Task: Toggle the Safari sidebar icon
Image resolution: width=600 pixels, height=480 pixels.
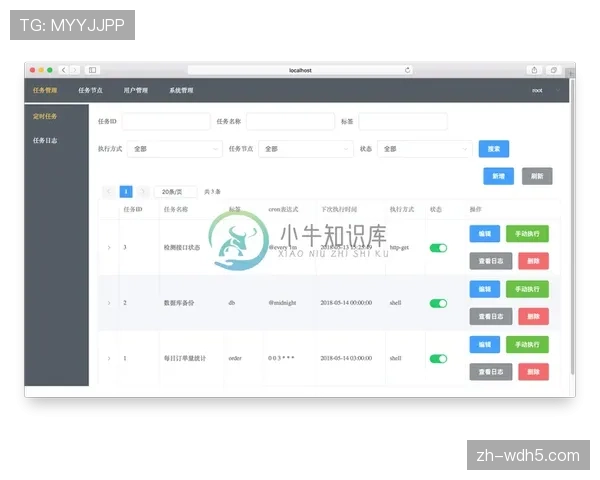Action: pyautogui.click(x=92, y=70)
